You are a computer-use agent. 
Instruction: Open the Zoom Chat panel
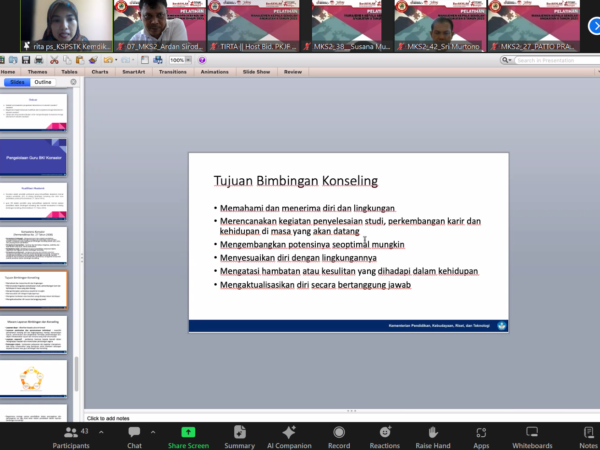click(134, 437)
